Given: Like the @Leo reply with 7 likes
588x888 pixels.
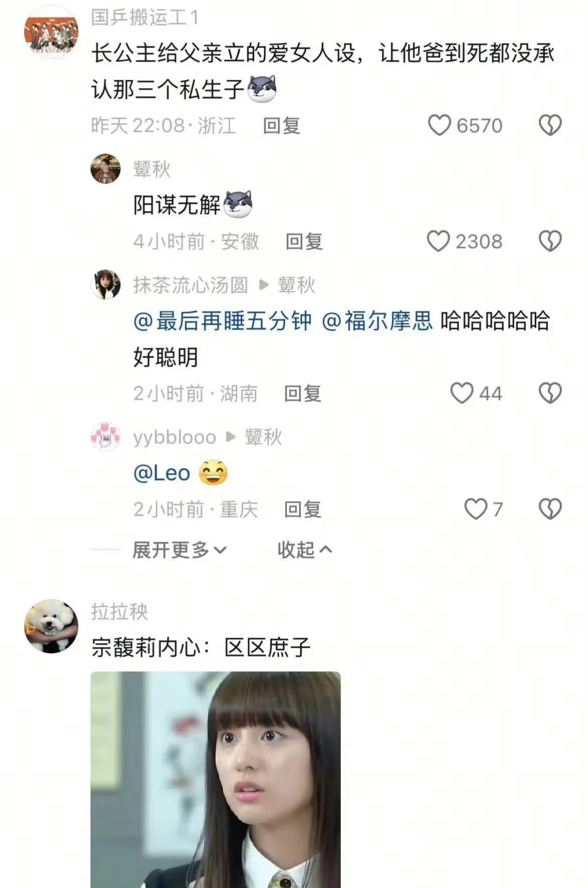Looking at the screenshot, I should coord(476,509).
